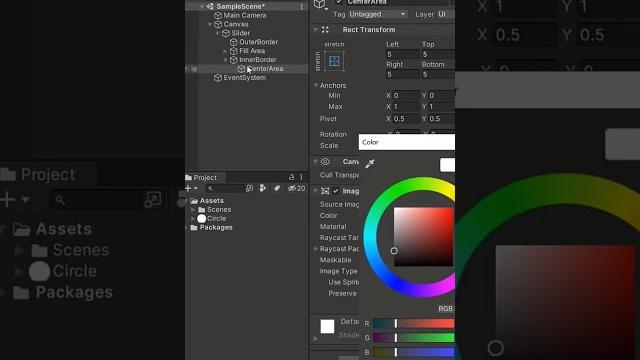Screen dimensions: 640x360
Task: Click the cube icon beside OuterBorder
Action: click(233, 42)
